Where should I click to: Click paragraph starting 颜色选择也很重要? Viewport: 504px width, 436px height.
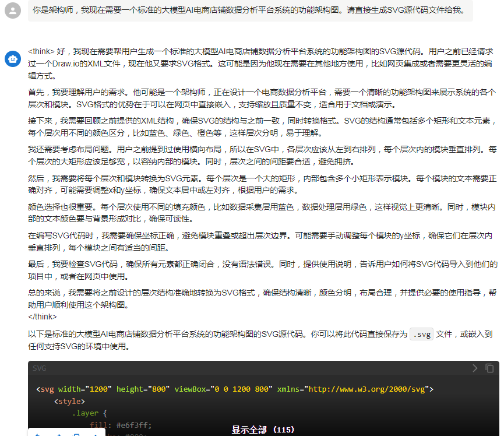tap(262, 213)
